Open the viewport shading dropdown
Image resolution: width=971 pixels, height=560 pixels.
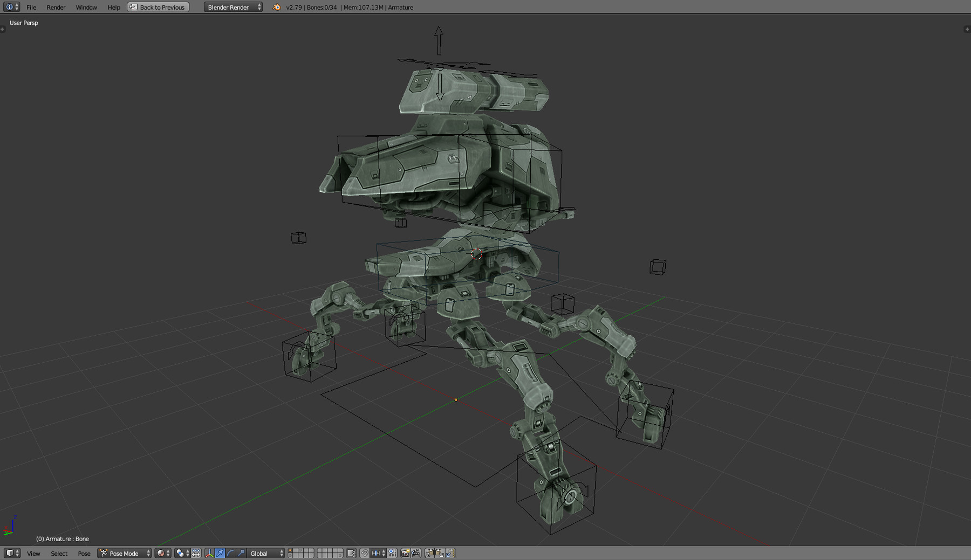pyautogui.click(x=160, y=554)
